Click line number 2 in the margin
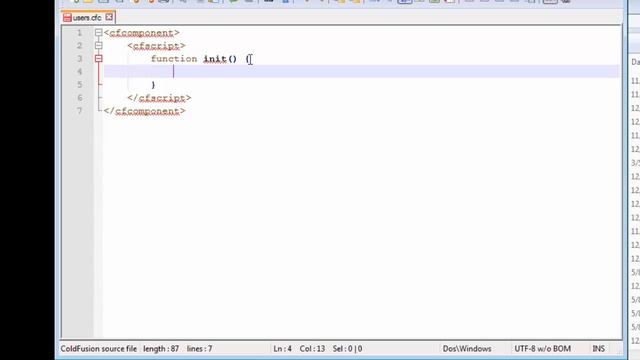640x360 pixels. [80, 46]
